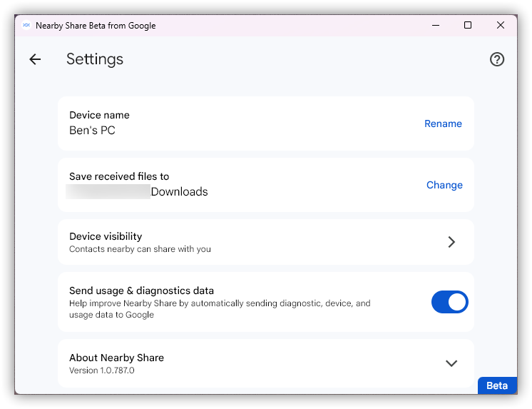
Task: Close the Nearby Share window
Action: [x=501, y=26]
